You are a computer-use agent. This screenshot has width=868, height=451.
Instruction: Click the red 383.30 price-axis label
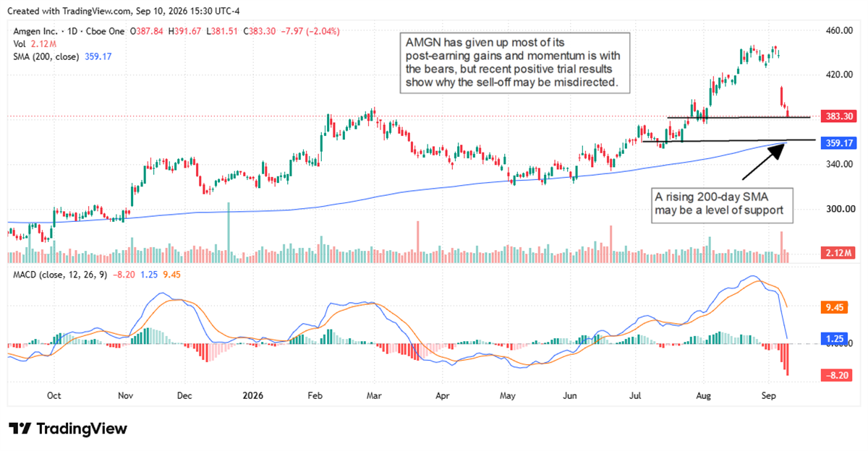tap(838, 116)
